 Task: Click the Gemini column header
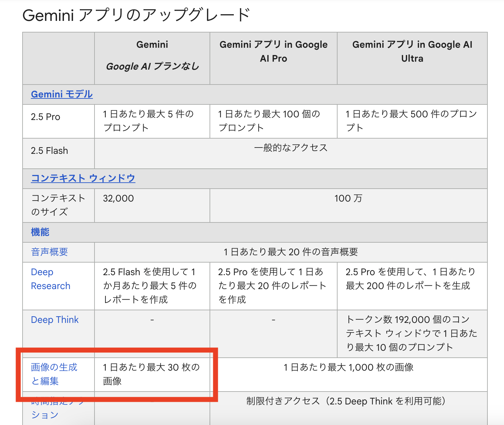click(152, 44)
